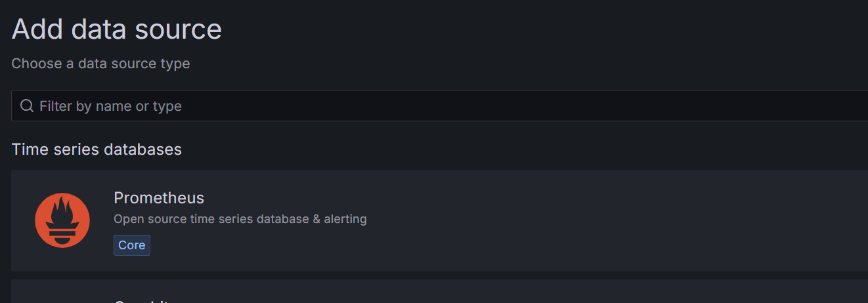Screen dimensions: 868x303
Task: Click the 'Time series databases' section heading
Action: [x=97, y=150]
